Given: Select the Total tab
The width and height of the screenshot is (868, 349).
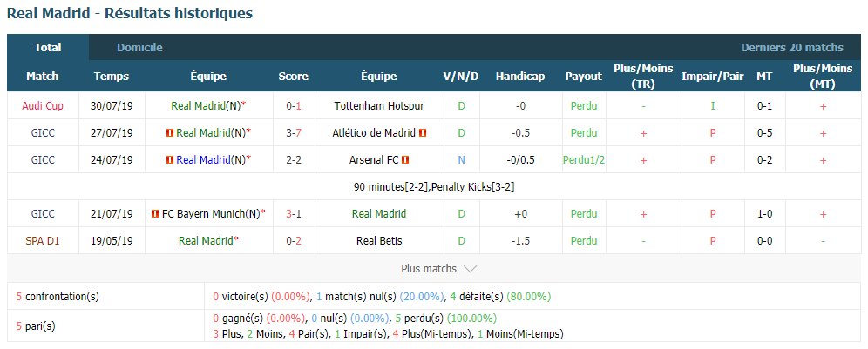Looking at the screenshot, I should coord(48,48).
